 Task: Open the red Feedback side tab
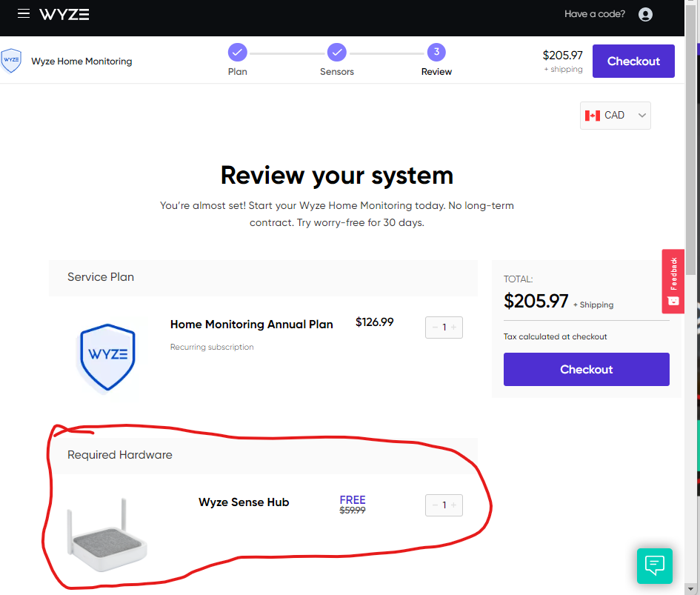(x=673, y=282)
